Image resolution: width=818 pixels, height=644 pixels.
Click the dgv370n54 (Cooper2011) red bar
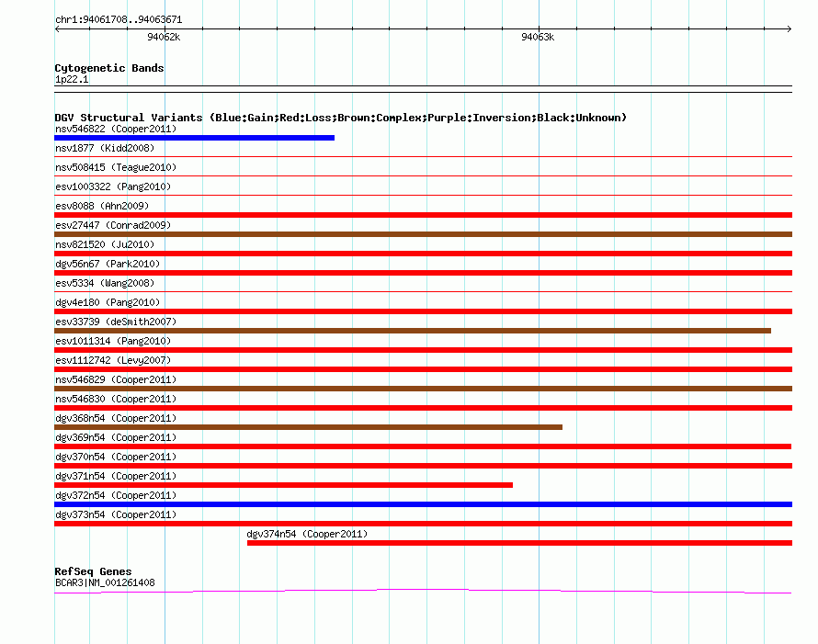[423, 466]
